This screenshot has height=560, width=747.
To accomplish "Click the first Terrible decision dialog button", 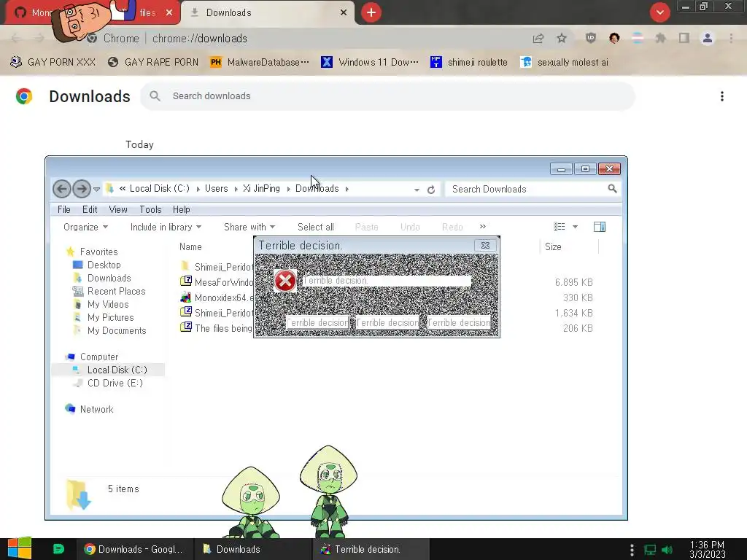I will coord(317,323).
